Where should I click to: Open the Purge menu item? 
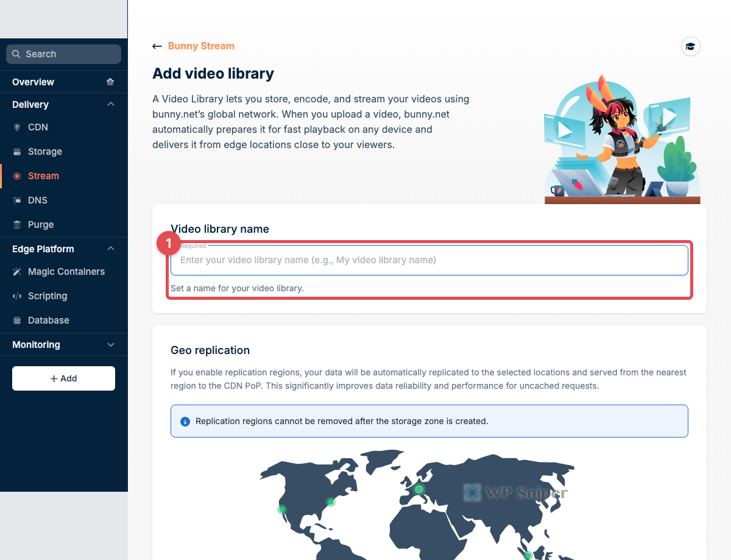[63, 225]
